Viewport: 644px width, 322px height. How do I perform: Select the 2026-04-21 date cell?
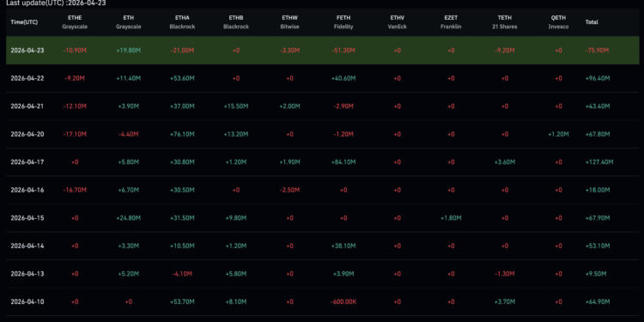(27, 106)
